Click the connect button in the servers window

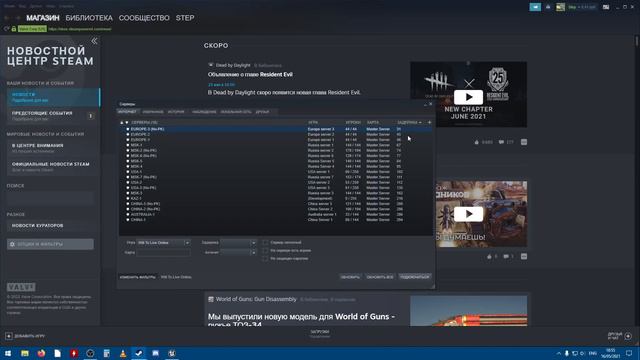tap(415, 277)
